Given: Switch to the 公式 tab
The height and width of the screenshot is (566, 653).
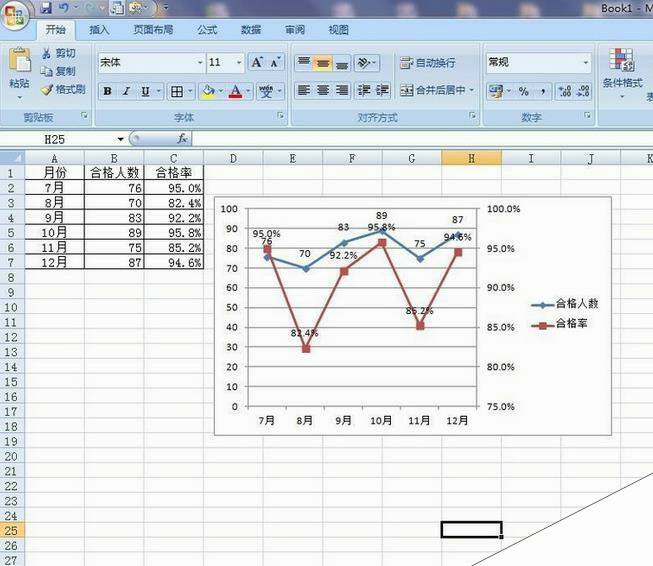Looking at the screenshot, I should 207,30.
